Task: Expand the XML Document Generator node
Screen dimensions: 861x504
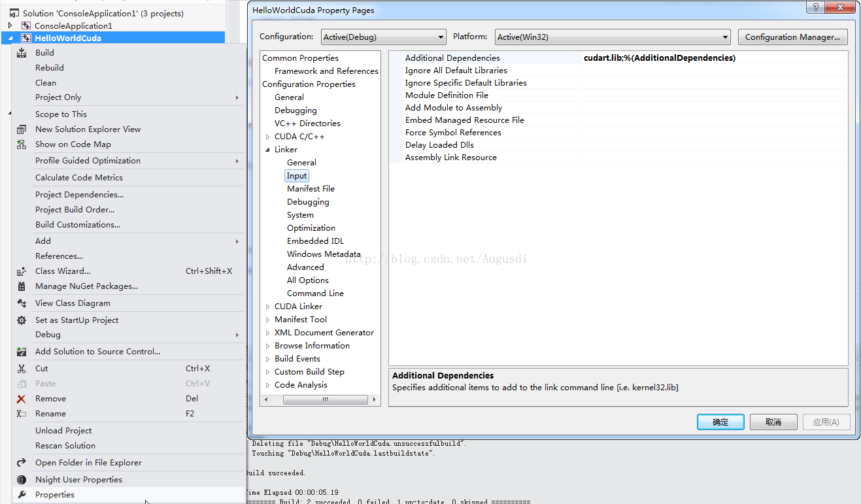Action: [x=268, y=333]
